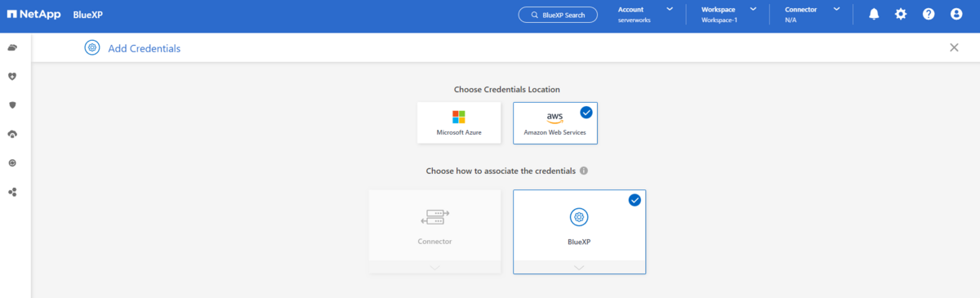
Task: Open the Extensions nodes icon in sidebar
Action: click(x=12, y=192)
